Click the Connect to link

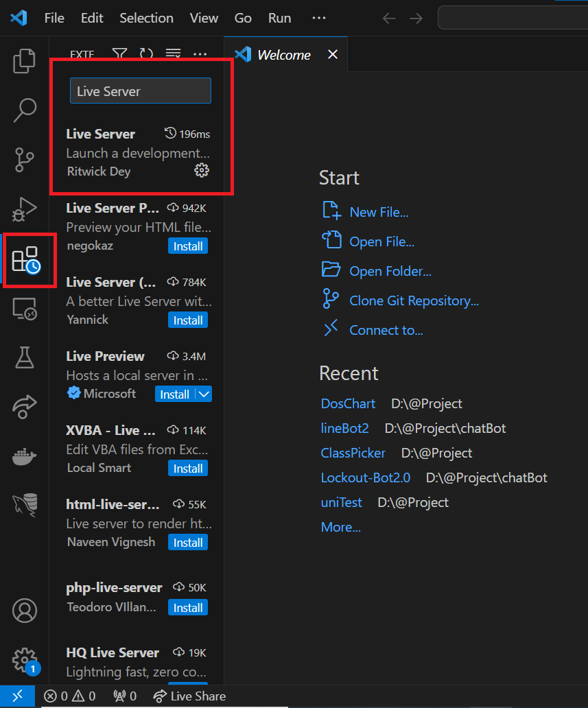(386, 330)
